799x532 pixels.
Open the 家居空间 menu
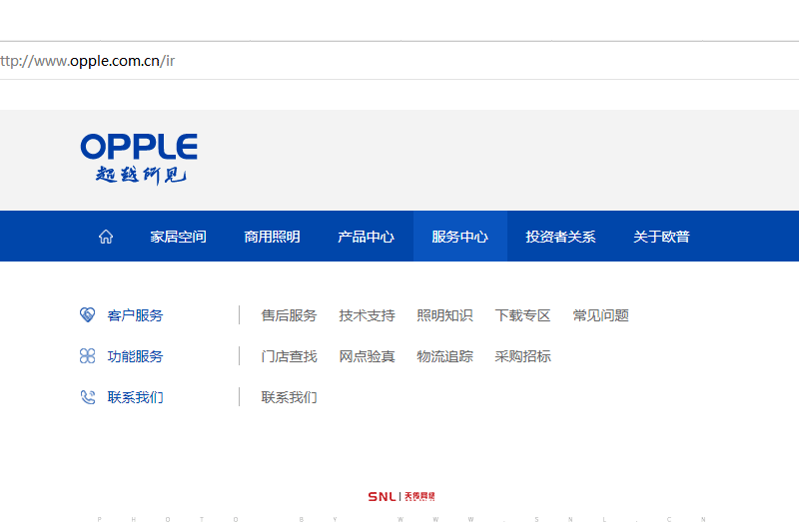[x=178, y=237]
